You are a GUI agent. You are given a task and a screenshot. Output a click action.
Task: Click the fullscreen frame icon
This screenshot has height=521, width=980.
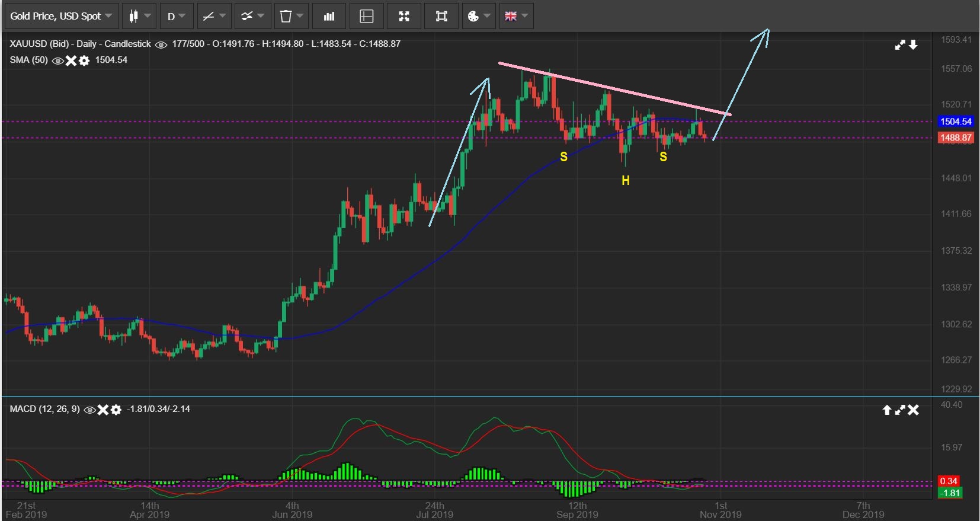[441, 16]
